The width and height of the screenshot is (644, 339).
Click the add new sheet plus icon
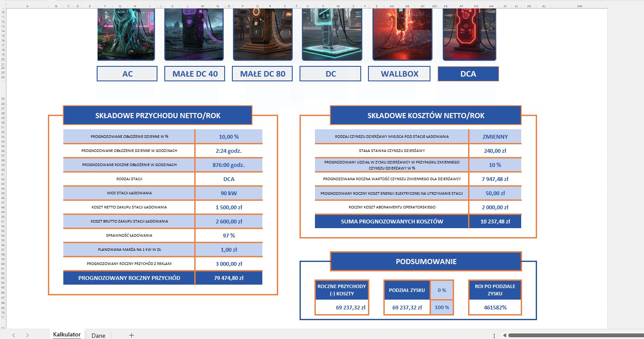point(132,336)
